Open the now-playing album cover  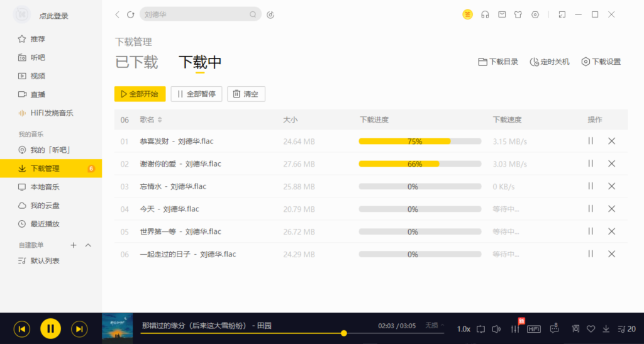point(118,328)
